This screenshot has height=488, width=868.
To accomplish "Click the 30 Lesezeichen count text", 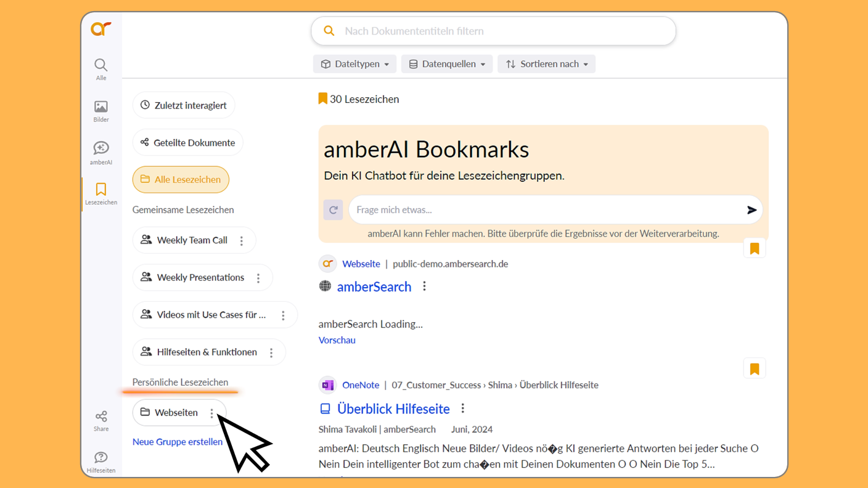I will click(364, 99).
